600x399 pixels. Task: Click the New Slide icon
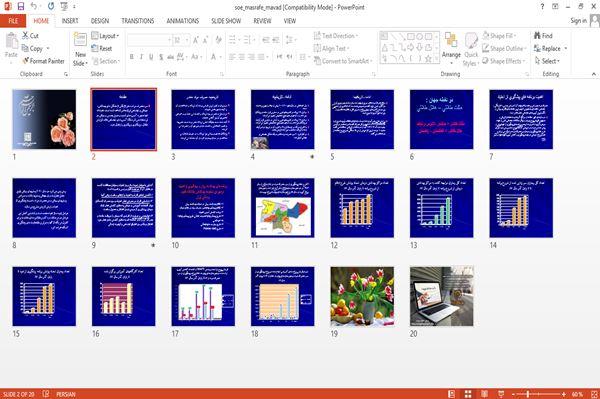tap(80, 40)
